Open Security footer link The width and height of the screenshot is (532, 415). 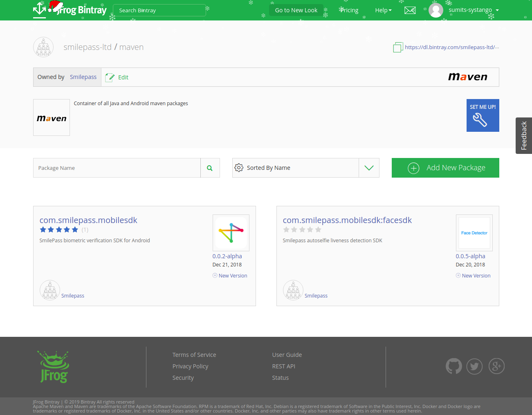pyautogui.click(x=183, y=378)
